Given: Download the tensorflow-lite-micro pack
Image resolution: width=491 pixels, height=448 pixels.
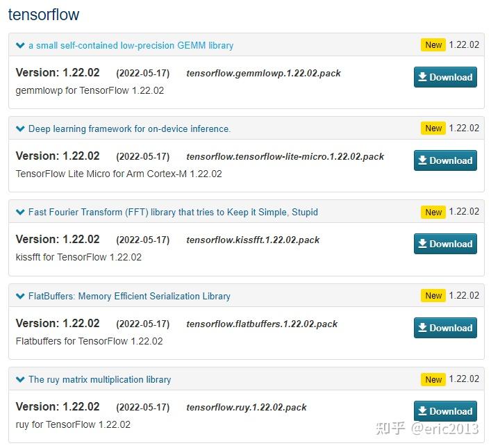Looking at the screenshot, I should pos(445,160).
